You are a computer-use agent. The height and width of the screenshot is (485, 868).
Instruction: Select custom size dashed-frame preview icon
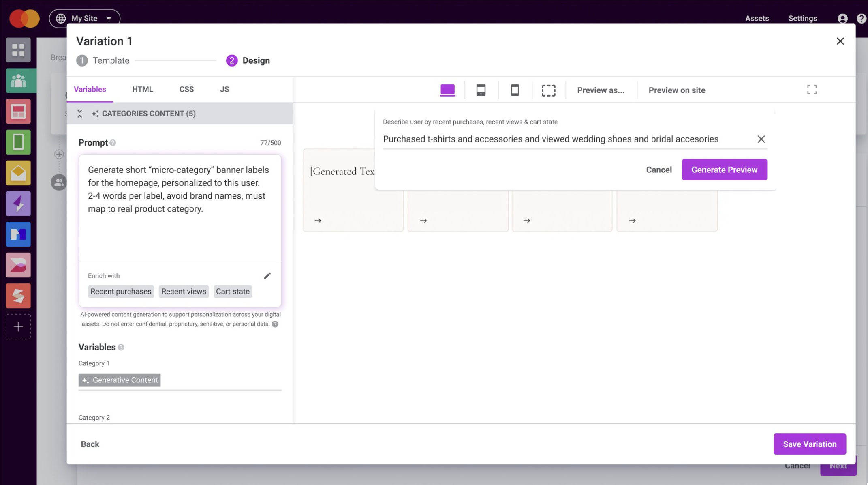549,90
